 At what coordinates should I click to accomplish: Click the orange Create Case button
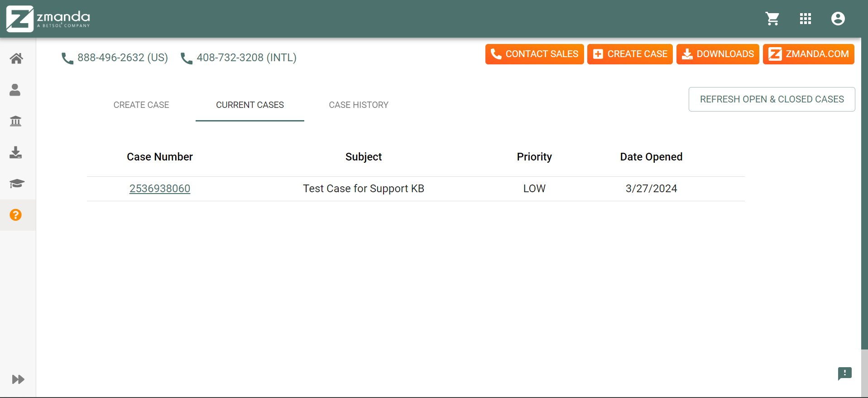tap(630, 54)
